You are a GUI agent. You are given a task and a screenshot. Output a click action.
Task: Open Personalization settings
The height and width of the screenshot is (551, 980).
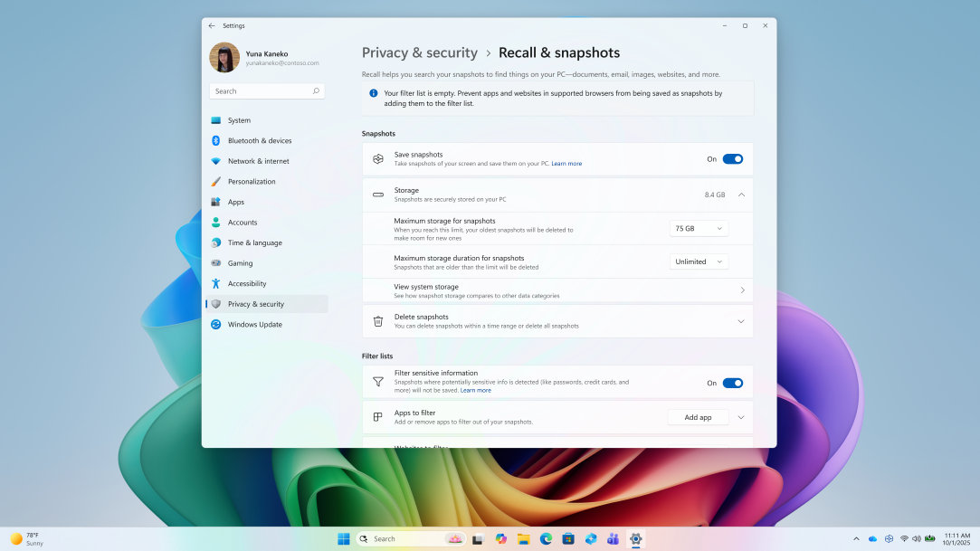pyautogui.click(x=255, y=181)
